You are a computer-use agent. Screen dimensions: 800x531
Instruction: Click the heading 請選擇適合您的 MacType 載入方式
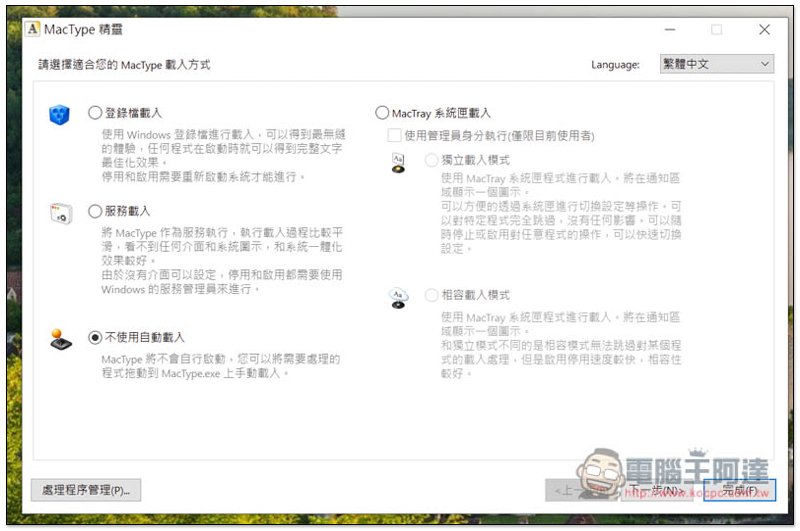[124, 65]
